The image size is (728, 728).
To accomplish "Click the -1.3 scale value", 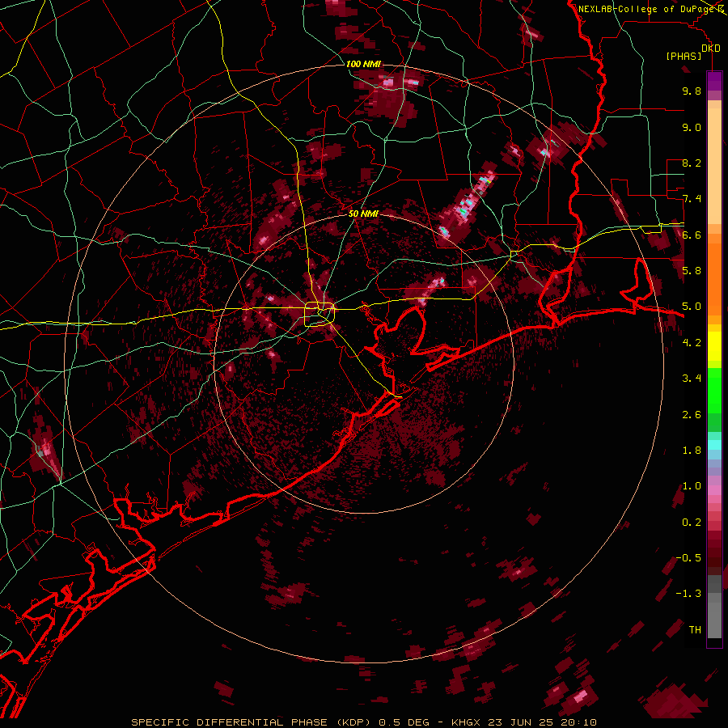I will click(x=688, y=595).
